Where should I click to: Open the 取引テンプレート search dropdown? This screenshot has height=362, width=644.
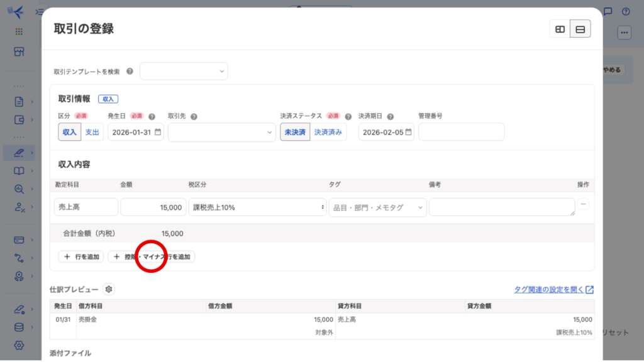184,72
